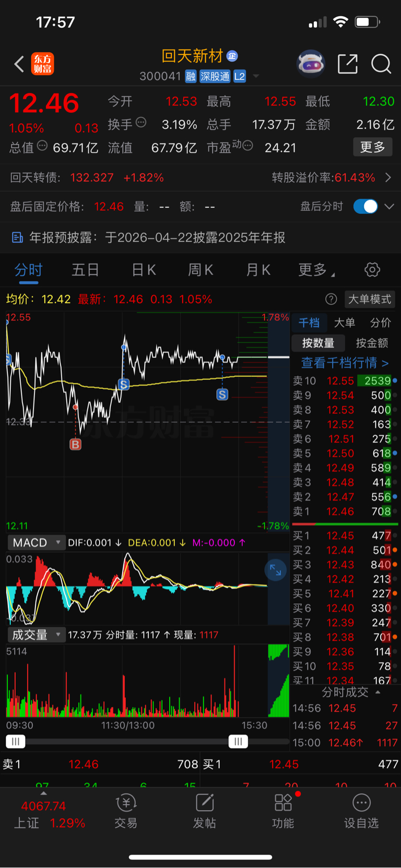Tap the 融 margin tag icon
Image resolution: width=401 pixels, height=868 pixels.
pos(191,77)
